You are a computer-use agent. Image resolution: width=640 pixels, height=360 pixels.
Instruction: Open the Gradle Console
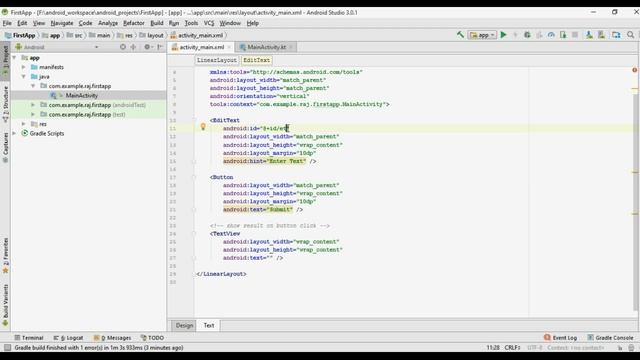[610, 338]
